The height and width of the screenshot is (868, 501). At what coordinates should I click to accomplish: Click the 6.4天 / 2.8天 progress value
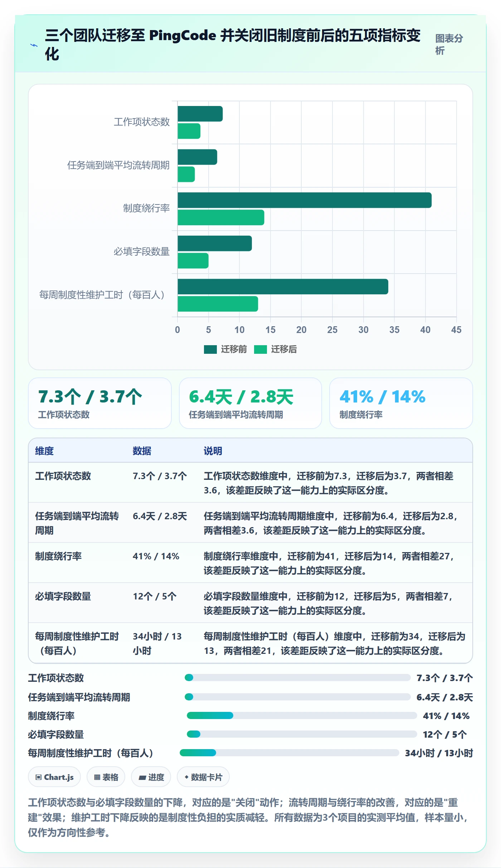(444, 697)
